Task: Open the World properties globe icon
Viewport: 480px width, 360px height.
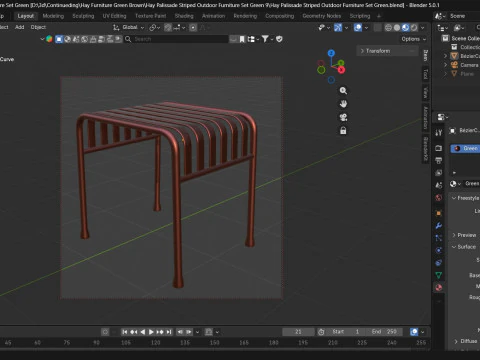Action: [439, 198]
